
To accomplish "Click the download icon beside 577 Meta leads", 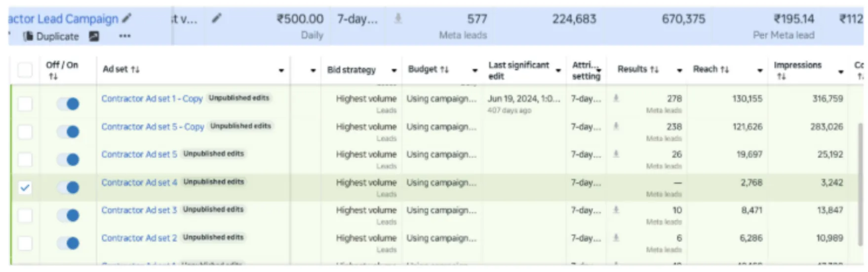I will 398,19.
